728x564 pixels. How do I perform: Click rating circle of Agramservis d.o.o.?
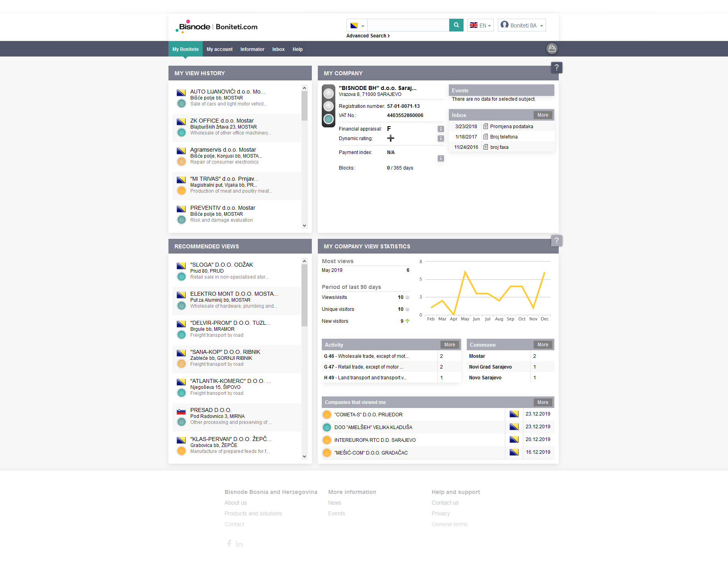coord(181,161)
